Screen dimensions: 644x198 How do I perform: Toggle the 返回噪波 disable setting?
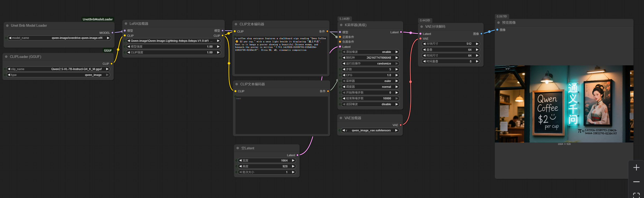370,104
